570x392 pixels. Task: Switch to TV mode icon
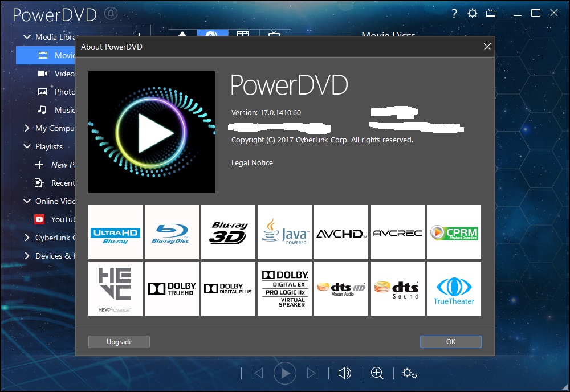click(491, 14)
